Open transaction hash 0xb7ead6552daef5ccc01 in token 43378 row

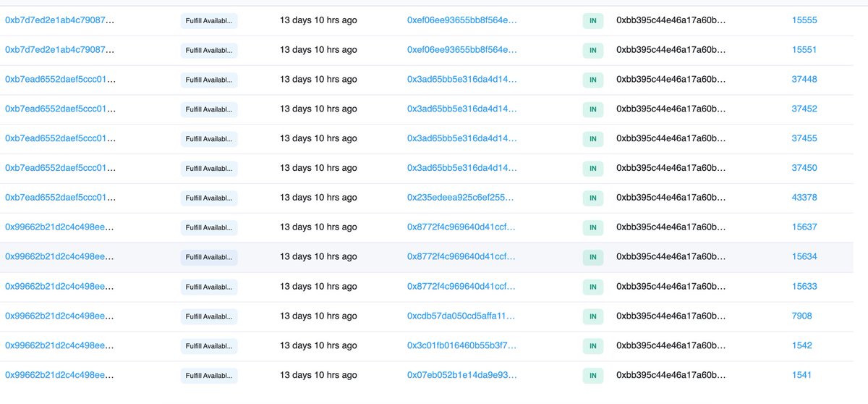tap(60, 198)
